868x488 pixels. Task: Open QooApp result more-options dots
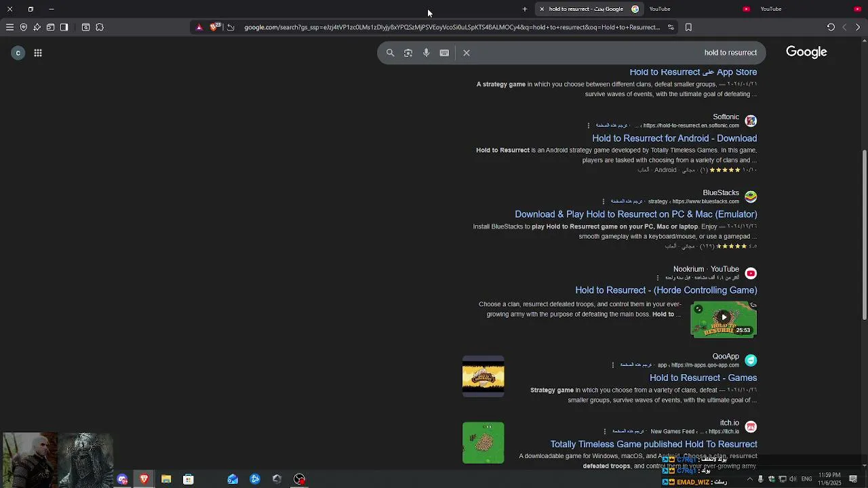pyautogui.click(x=613, y=365)
